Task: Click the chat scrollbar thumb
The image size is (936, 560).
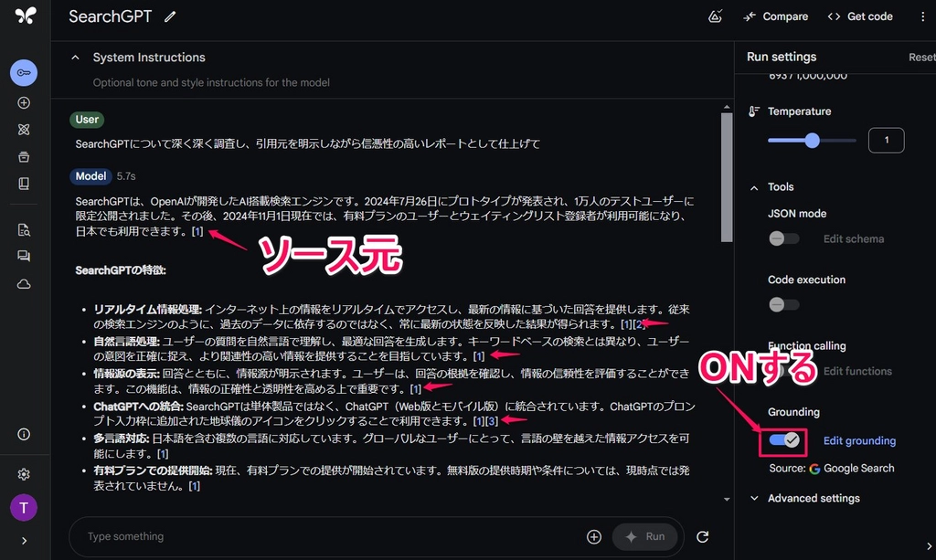Action: click(x=727, y=177)
